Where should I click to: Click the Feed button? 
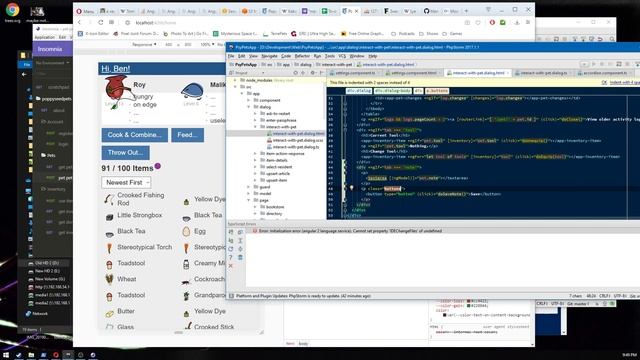pos(187,135)
